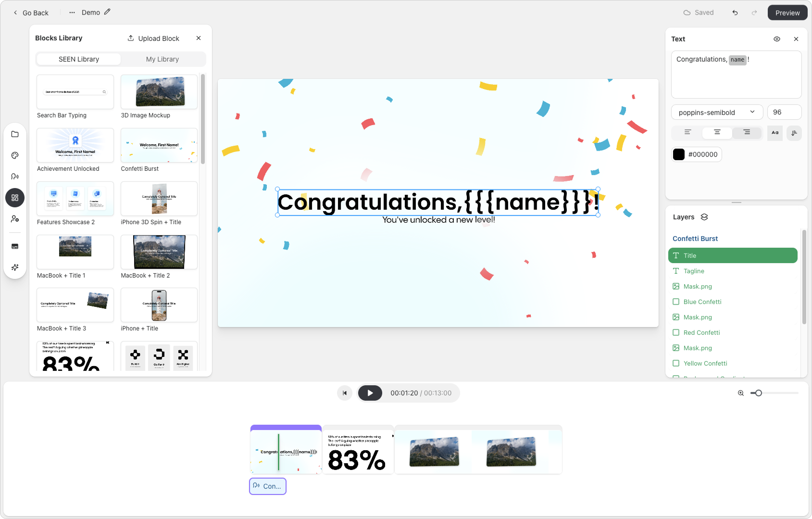
Task: Click the pencil icon to rename Demo
Action: 107,12
